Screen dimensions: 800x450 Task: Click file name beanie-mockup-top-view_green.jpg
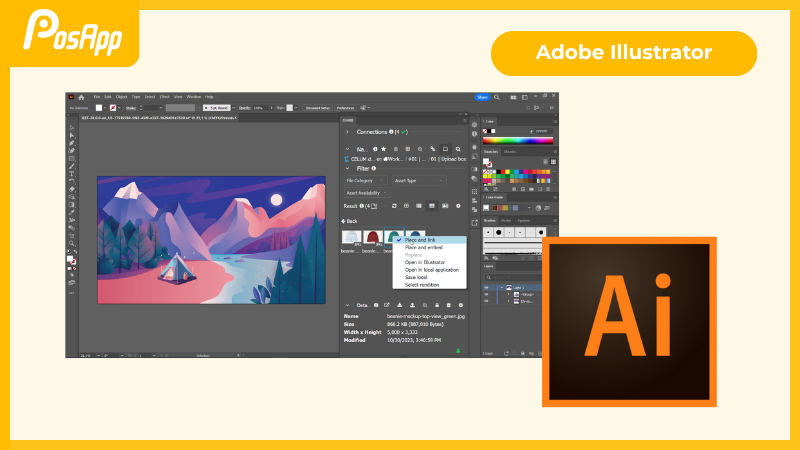tap(426, 316)
